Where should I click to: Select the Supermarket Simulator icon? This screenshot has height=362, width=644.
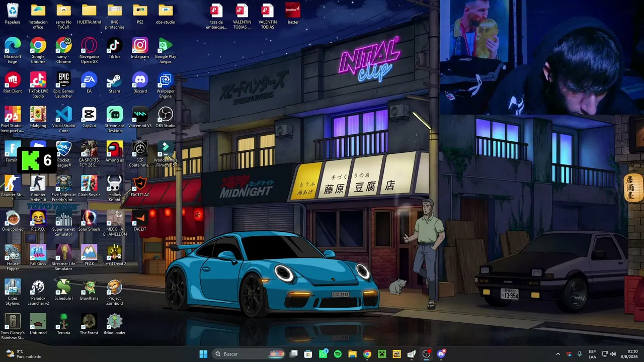tap(63, 224)
